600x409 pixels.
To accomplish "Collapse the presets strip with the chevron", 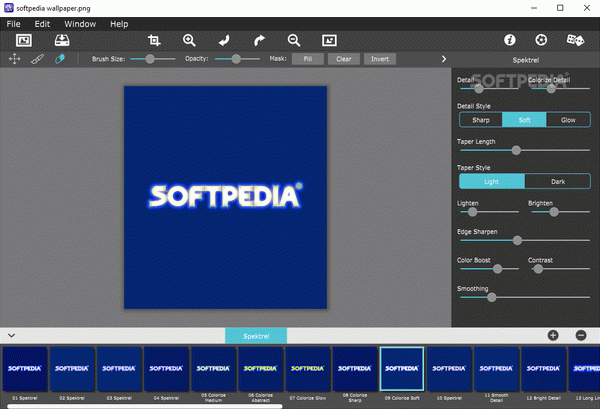I will [x=11, y=336].
